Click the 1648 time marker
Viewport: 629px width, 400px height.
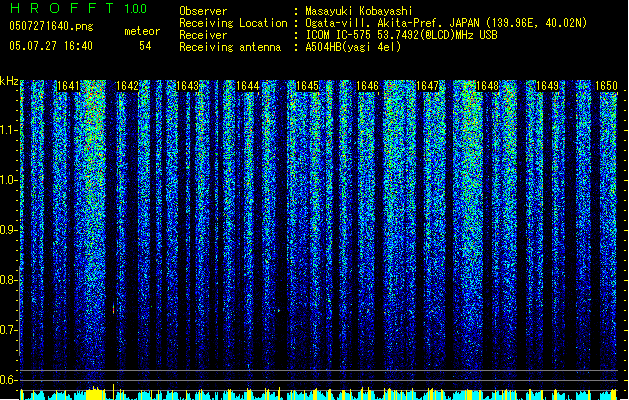[487, 86]
